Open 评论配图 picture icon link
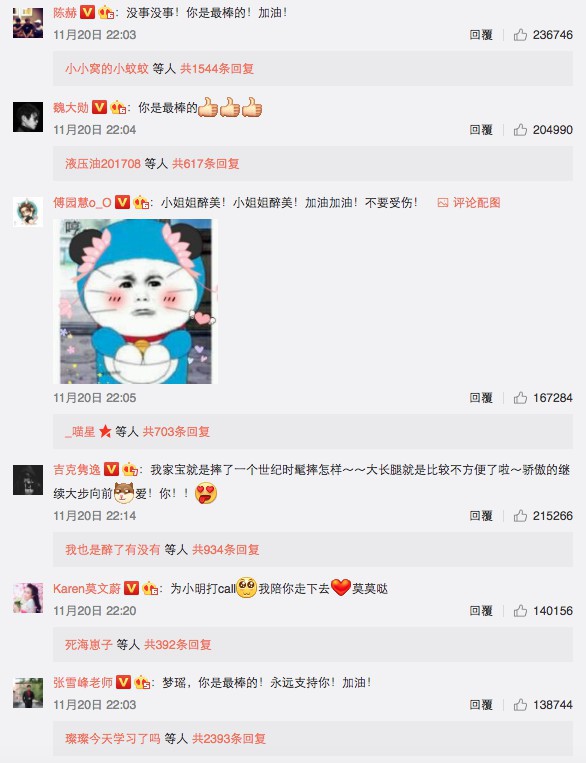This screenshot has height=763, width=586. pyautogui.click(x=469, y=202)
